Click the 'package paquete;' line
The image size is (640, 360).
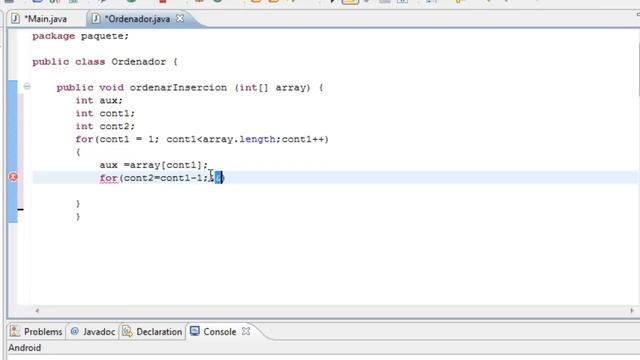80,36
